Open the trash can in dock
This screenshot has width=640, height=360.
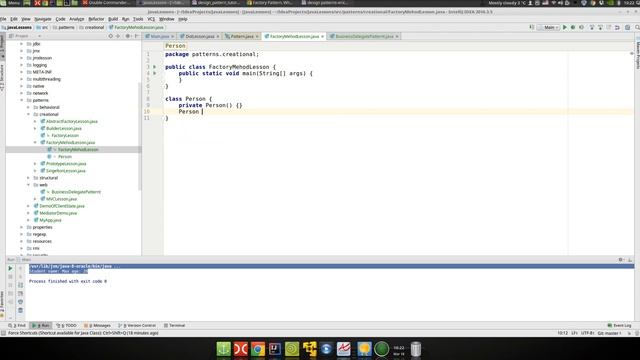(x=416, y=349)
